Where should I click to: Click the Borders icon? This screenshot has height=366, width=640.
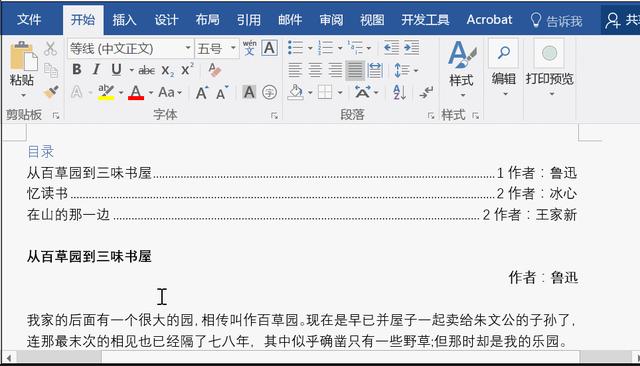coord(325,92)
